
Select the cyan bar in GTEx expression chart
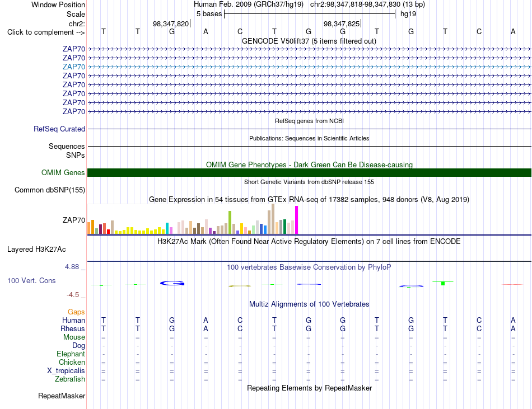pyautogui.click(x=167, y=228)
